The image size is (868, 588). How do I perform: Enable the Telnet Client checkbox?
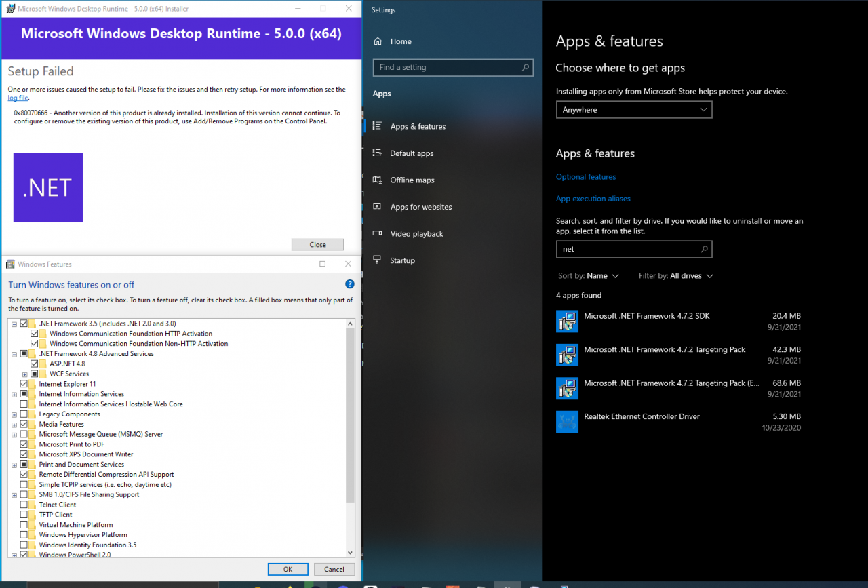click(24, 505)
